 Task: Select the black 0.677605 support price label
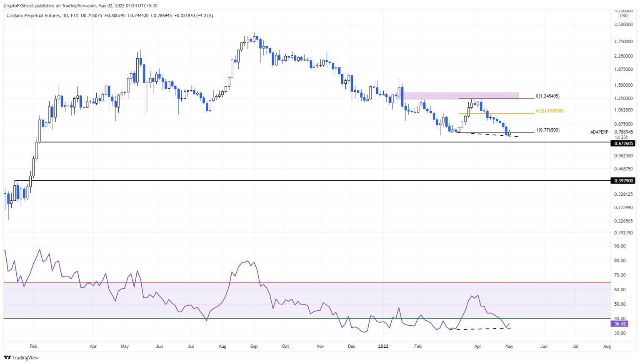[623, 143]
